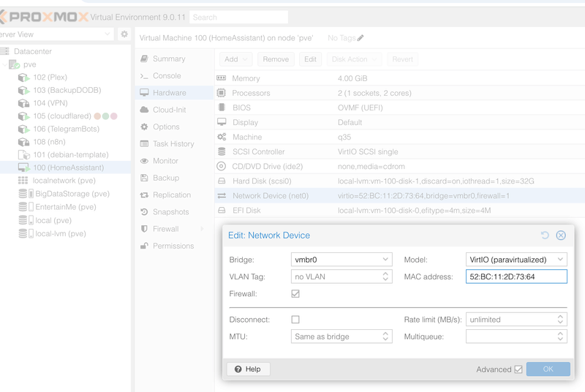Image resolution: width=585 pixels, height=392 pixels.
Task: Open the Options tab
Action: tap(174, 127)
